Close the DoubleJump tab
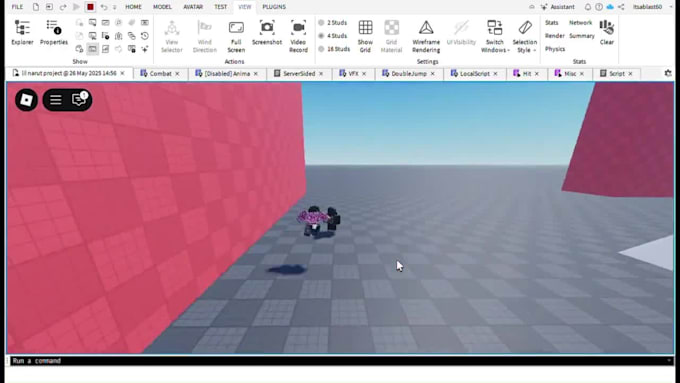This screenshot has width=680, height=383. [432, 74]
